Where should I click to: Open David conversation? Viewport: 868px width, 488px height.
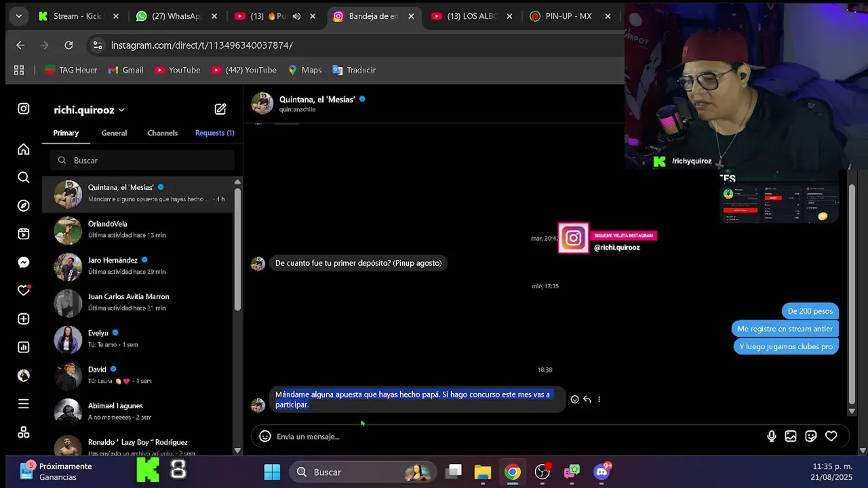pyautogui.click(x=138, y=375)
